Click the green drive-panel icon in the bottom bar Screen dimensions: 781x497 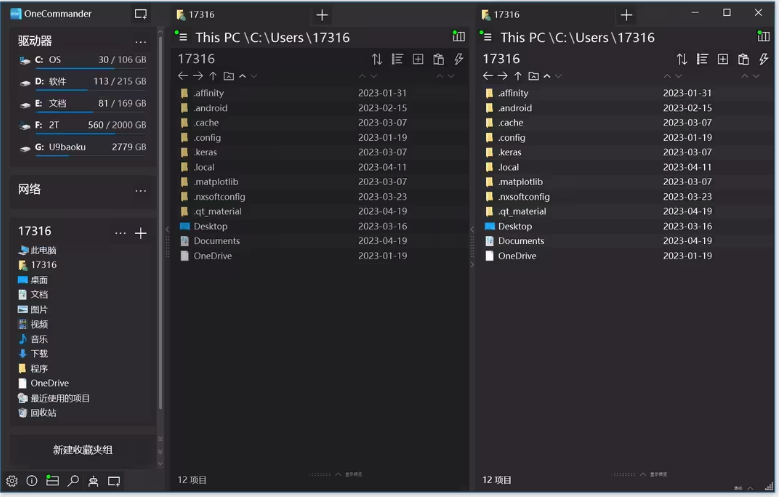coord(52,481)
